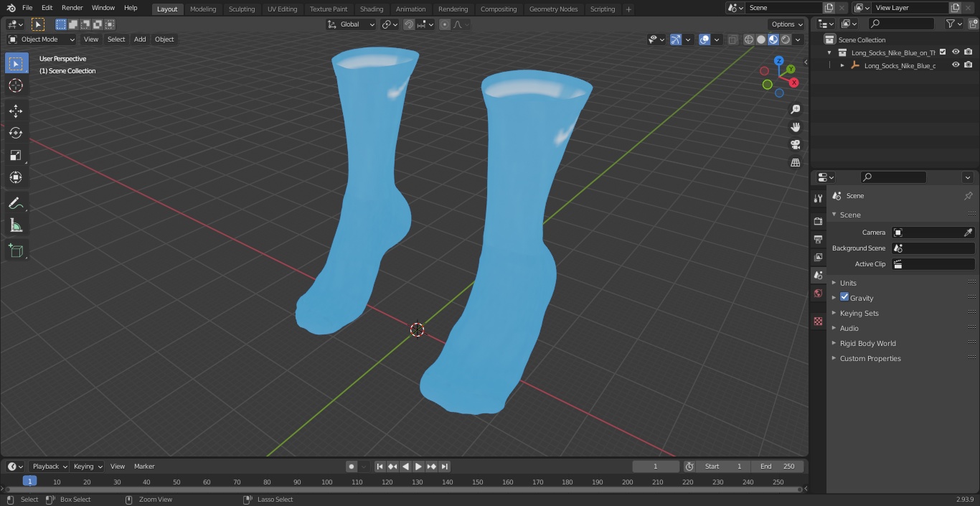980x506 pixels.
Task: Open the Playback dropdown in timeline
Action: (x=50, y=467)
